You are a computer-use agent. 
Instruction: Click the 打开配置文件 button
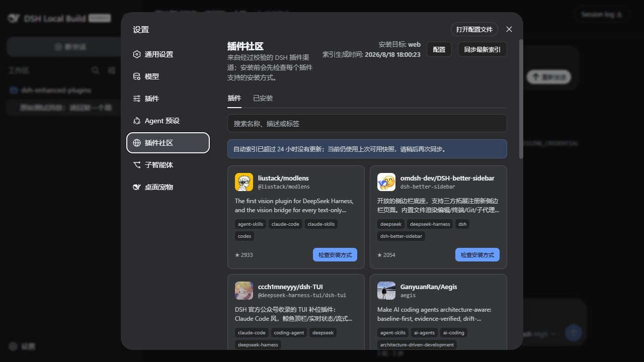tap(474, 29)
